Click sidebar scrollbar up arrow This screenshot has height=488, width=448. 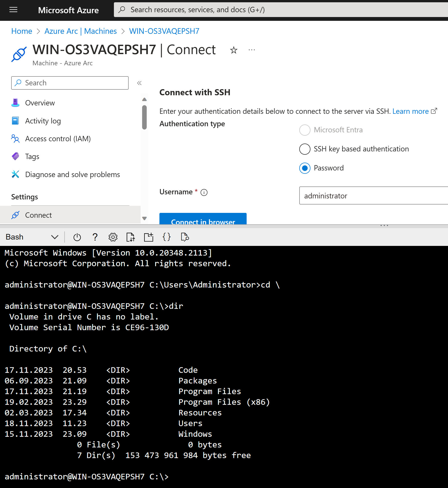[144, 99]
